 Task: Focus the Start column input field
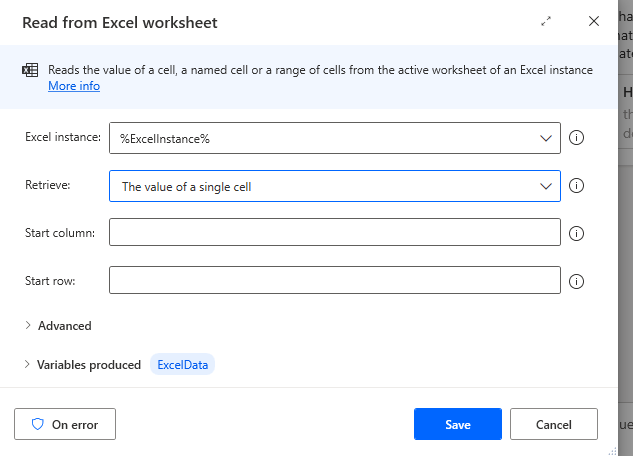click(334, 233)
